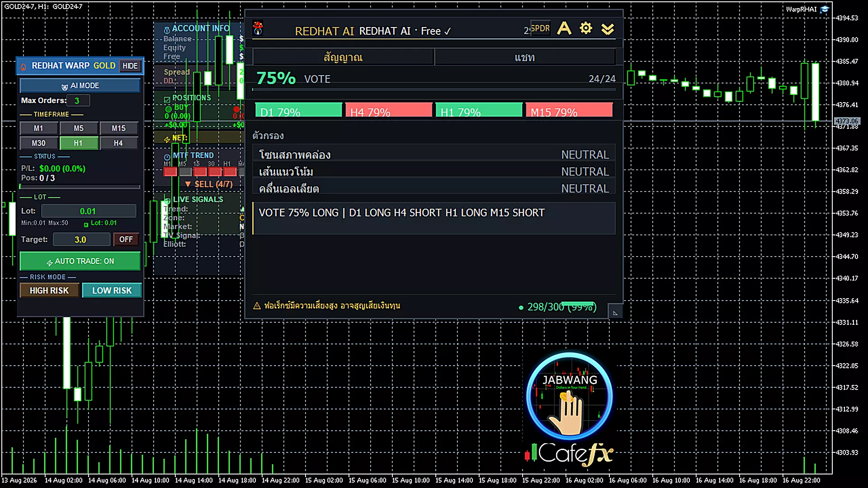
Task: Click the LIVE SIGNALS section icon
Action: [x=167, y=200]
